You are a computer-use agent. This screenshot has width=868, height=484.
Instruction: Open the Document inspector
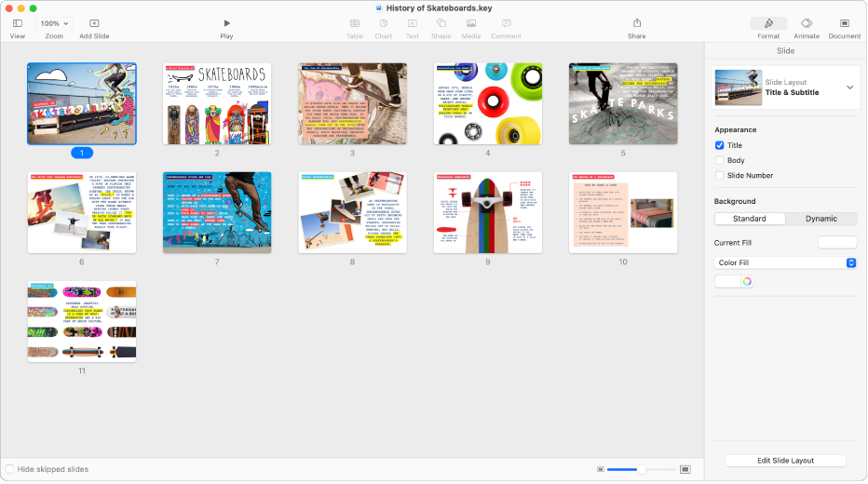point(844,23)
